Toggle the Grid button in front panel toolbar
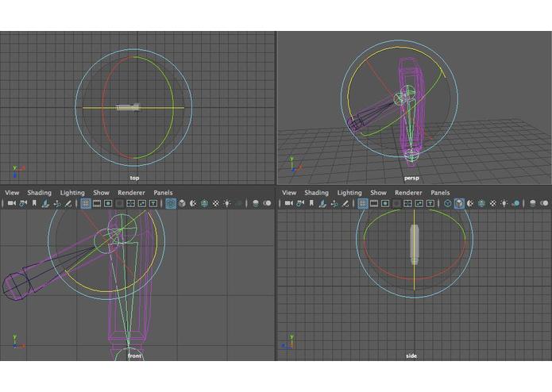552x392 pixels. pyautogui.click(x=86, y=203)
